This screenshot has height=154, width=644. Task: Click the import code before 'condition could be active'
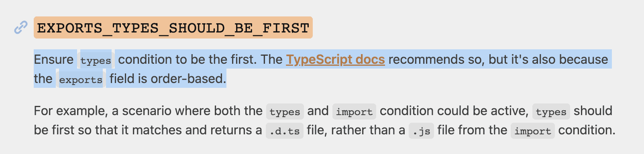click(354, 111)
